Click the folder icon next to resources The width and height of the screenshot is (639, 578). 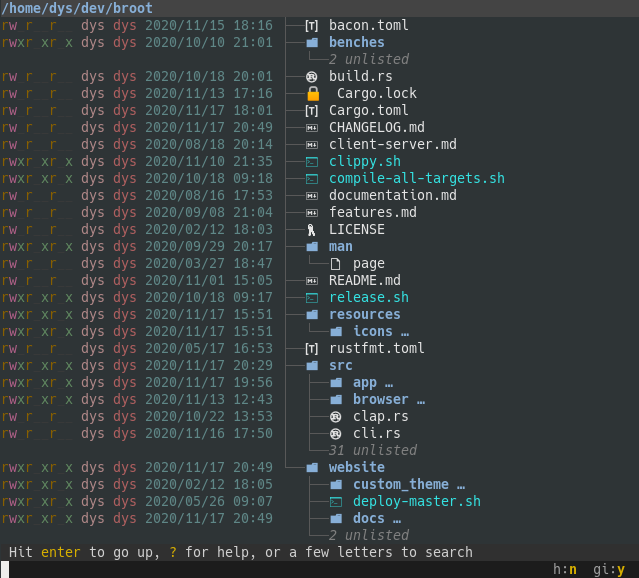(x=312, y=315)
